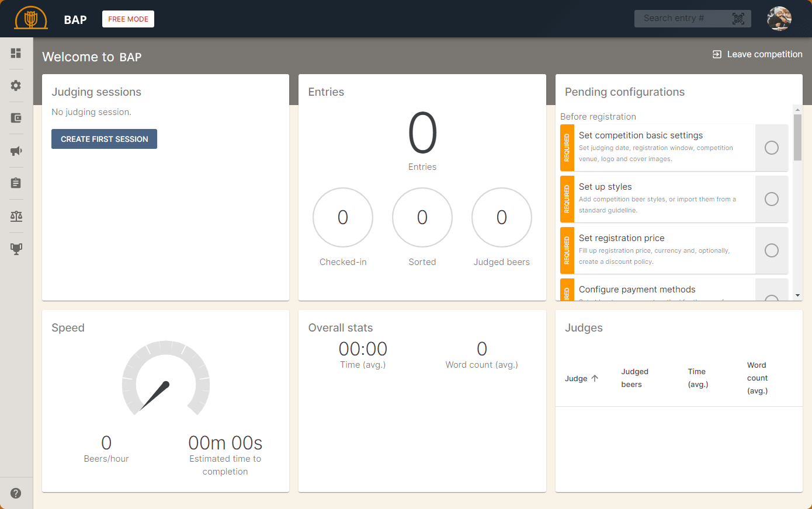The image size is (812, 509).
Task: Mark 'Set up styles' completion circle
Action: click(771, 199)
